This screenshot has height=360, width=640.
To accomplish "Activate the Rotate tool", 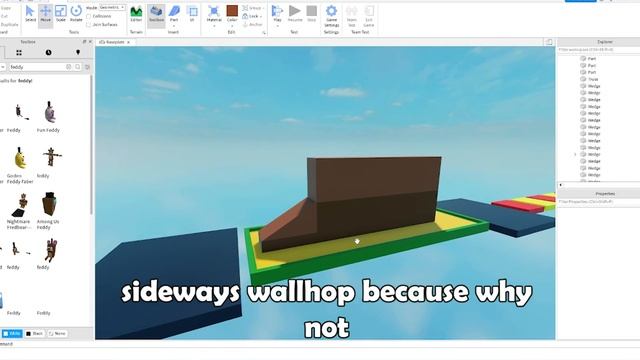I will pos(76,14).
